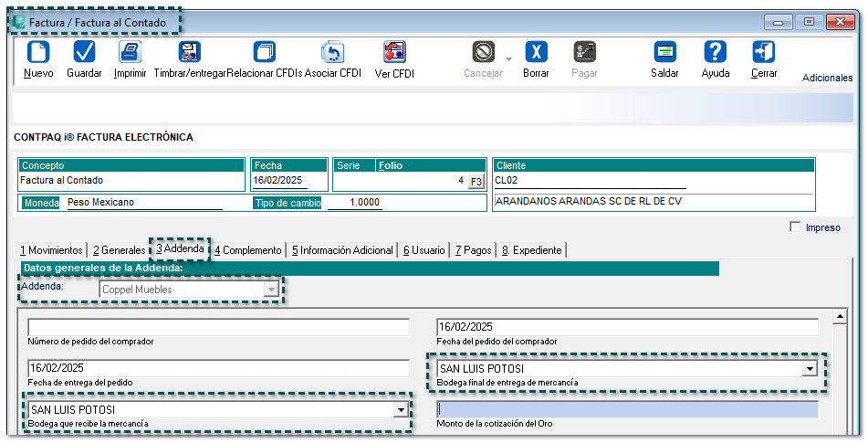Image resolution: width=868 pixels, height=443 pixels.
Task: Click the F3 folio search button
Action: [x=476, y=182]
